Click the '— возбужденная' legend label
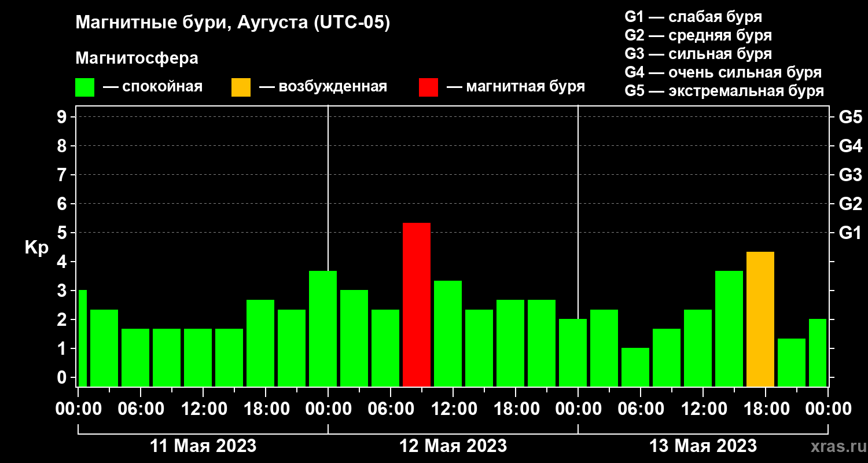Screen dimensions: 868x463 (323, 87)
